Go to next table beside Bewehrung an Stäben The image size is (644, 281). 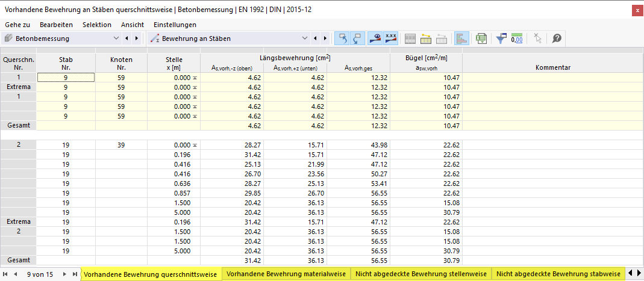coord(326,39)
